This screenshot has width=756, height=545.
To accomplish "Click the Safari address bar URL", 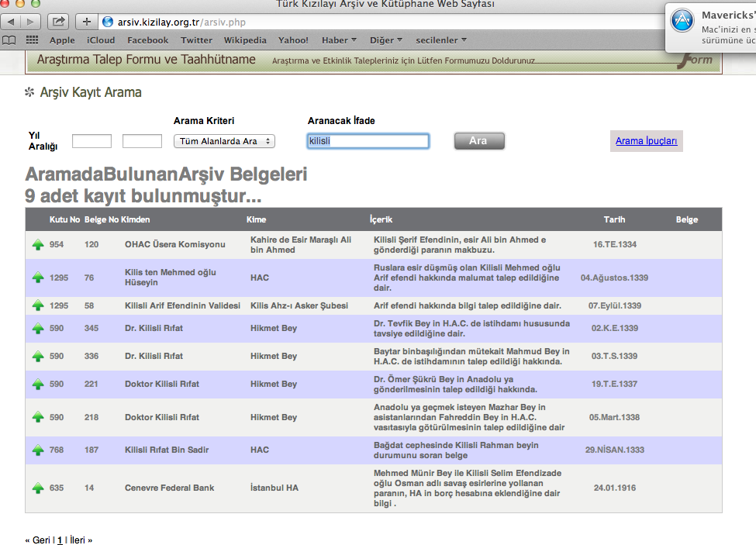I will tap(181, 22).
